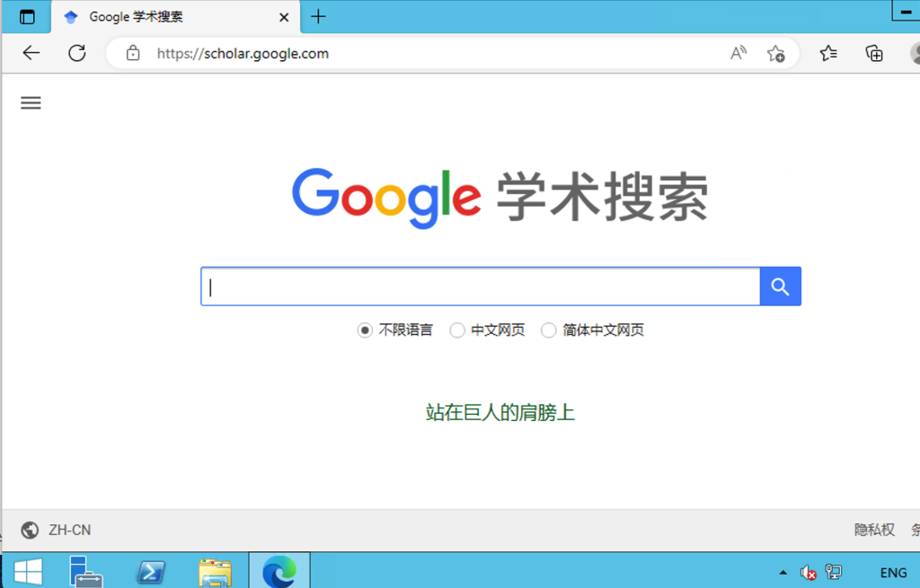Switch to Microsoft Edge in the taskbar
The width and height of the screenshot is (920, 588).
point(279,571)
